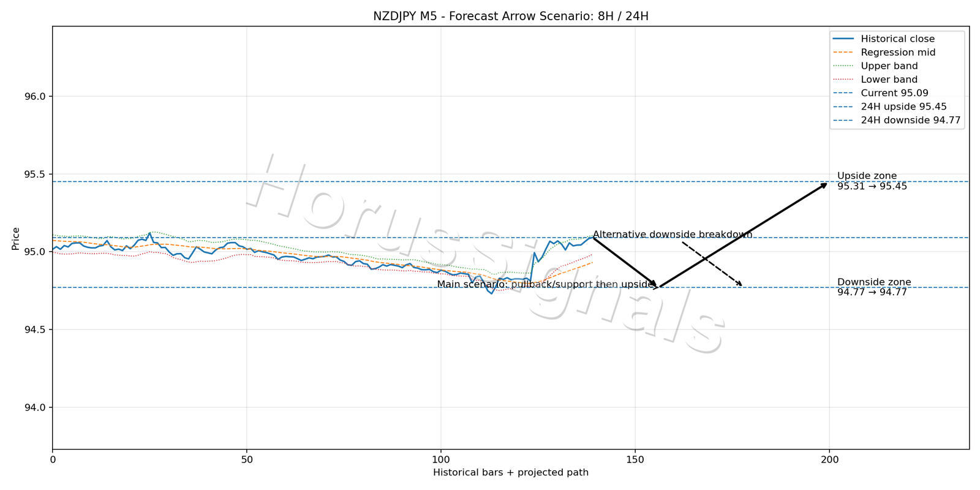The image size is (980, 490).
Task: Click the 'Price' y-axis label
Action: (x=16, y=238)
